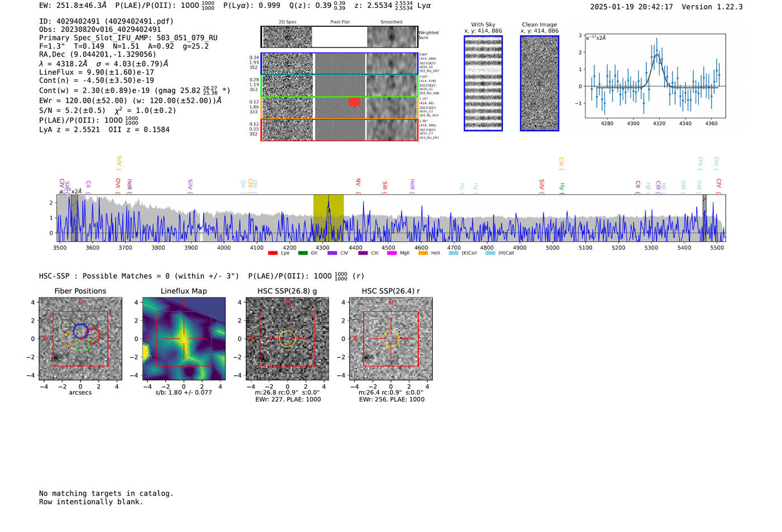Pick the CIV legend color swatch
782x532 pixels.
pos(332,253)
